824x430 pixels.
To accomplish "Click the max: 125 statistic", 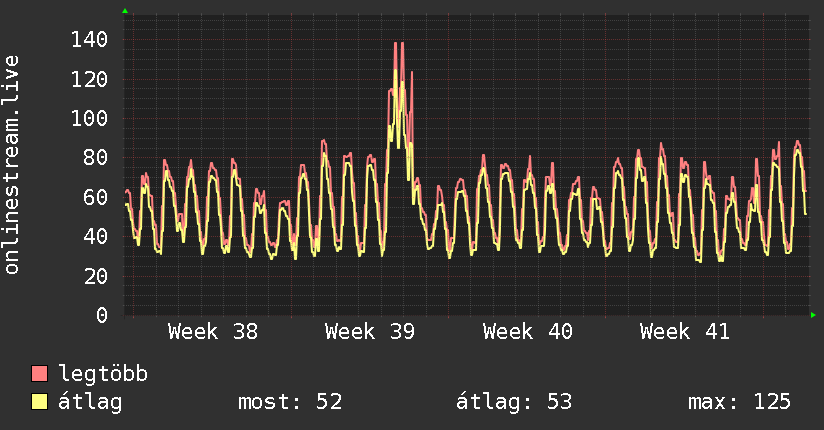I will point(739,402).
